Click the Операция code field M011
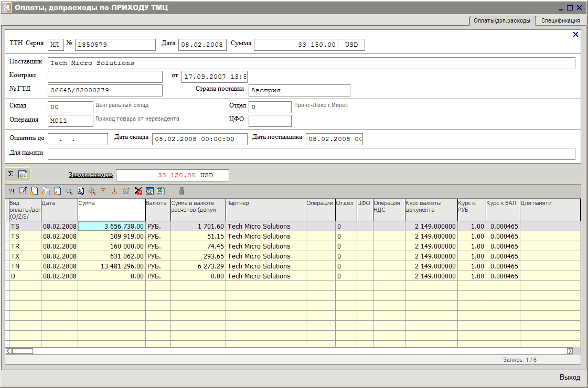Viewport: 588px width, 388px height. coord(70,121)
